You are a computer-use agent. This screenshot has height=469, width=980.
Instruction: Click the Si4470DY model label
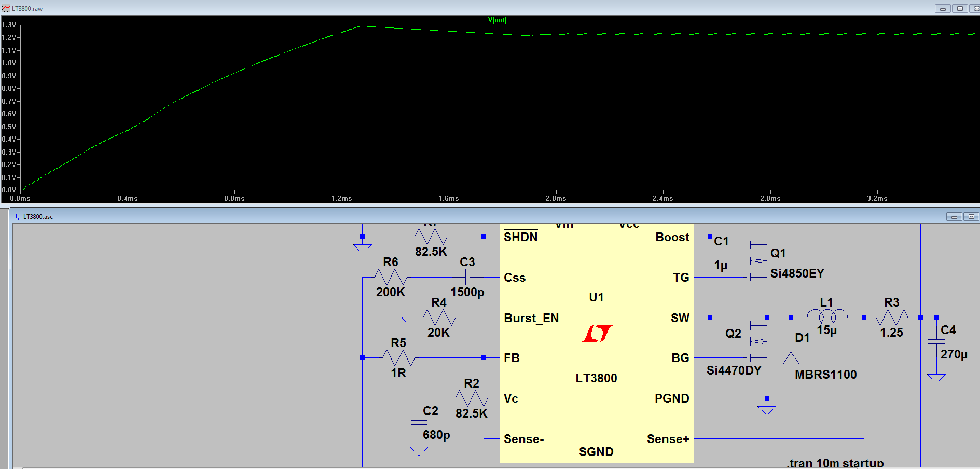[x=734, y=370]
